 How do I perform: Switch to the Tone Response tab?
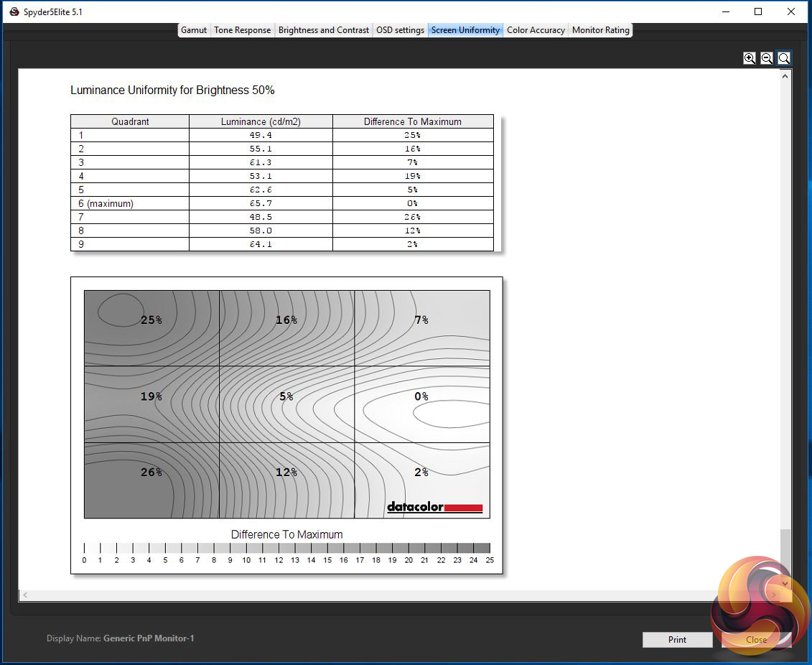(243, 30)
